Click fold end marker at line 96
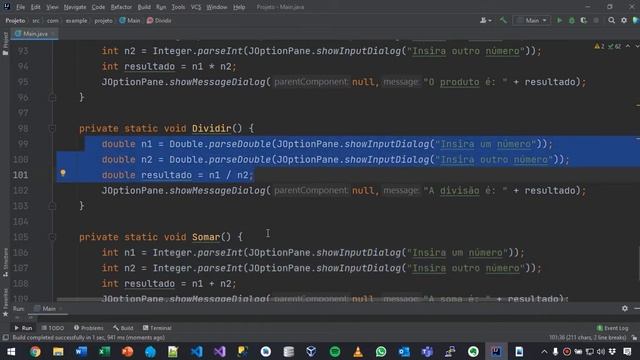This screenshot has width=640, height=360. click(x=52, y=98)
